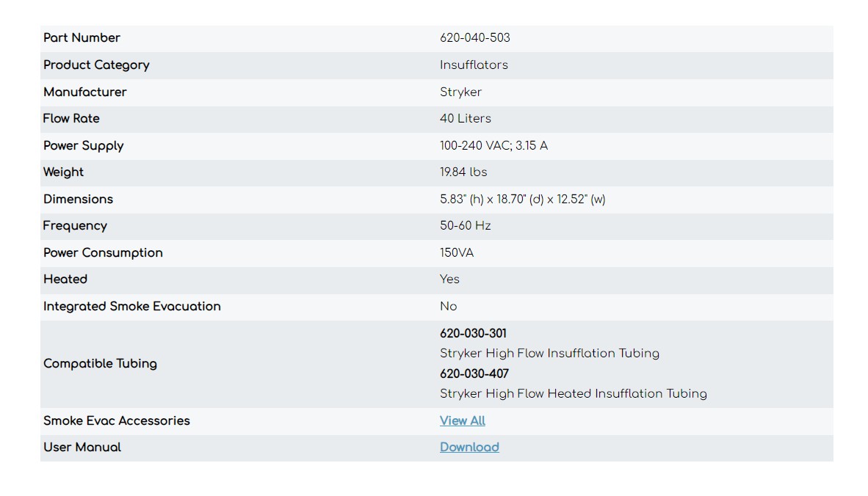
Task: Click the Yes value in Heated row
Action: [x=449, y=280]
